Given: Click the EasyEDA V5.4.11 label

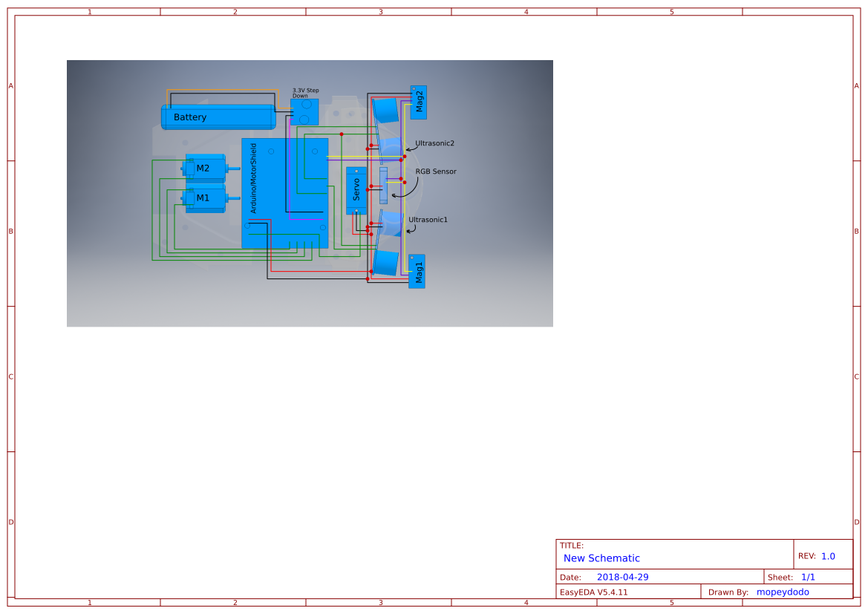Looking at the screenshot, I should coord(597,592).
